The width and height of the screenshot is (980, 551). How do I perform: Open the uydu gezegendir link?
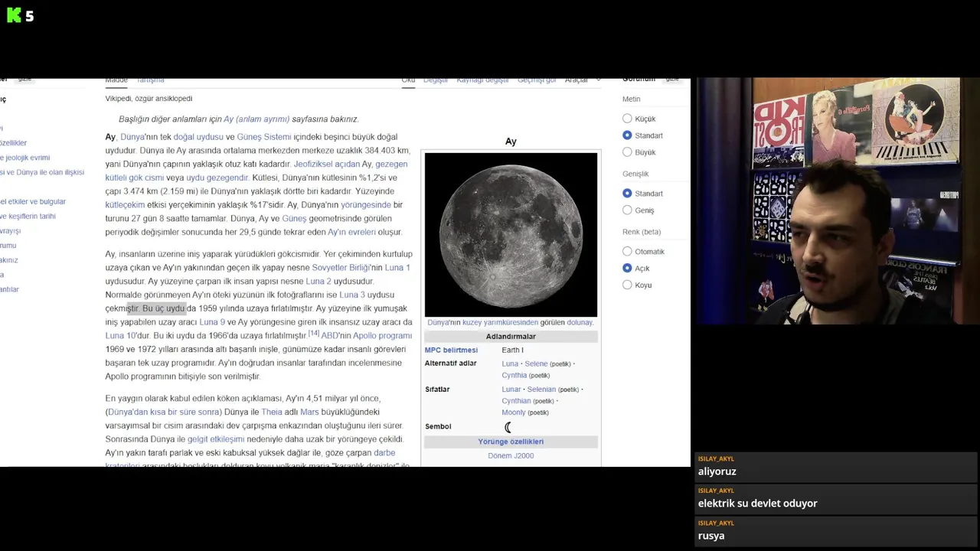[x=217, y=178]
